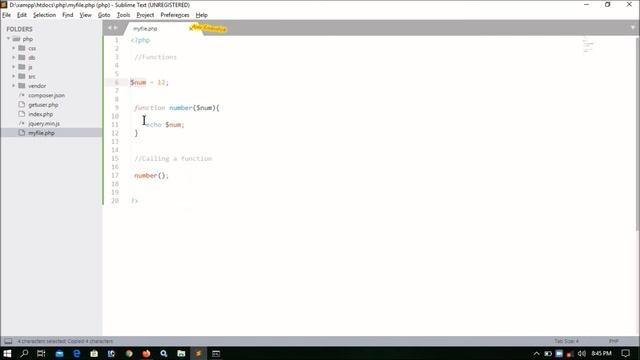Open the Preferences menu
Screen dimensions: 640x360
tap(175, 15)
